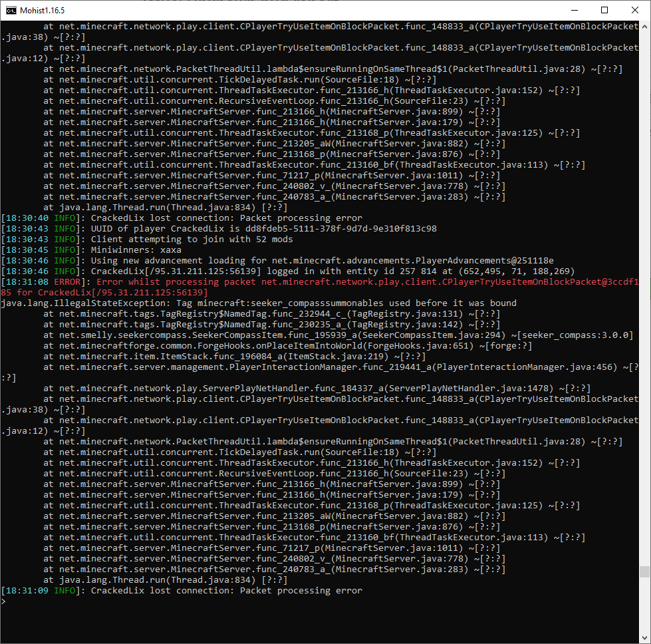651x644 pixels.
Task: Click 'Using new advancement loading' log line
Action: (277, 261)
